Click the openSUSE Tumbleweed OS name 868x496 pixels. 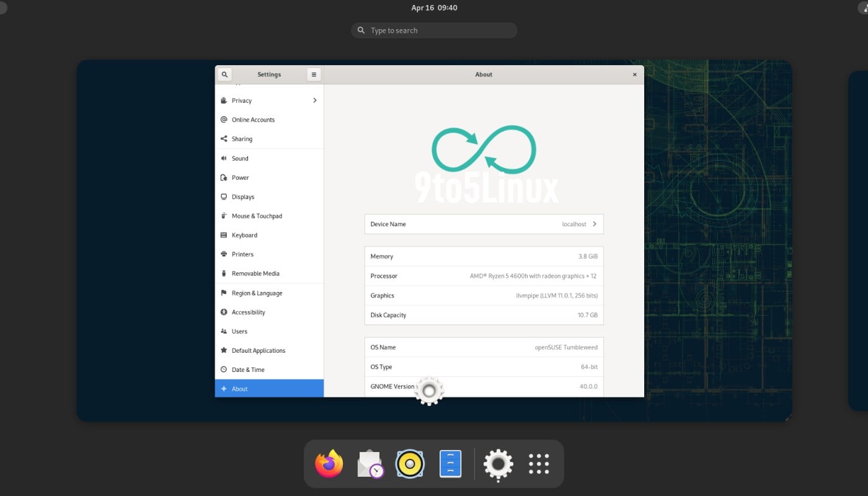click(x=566, y=347)
